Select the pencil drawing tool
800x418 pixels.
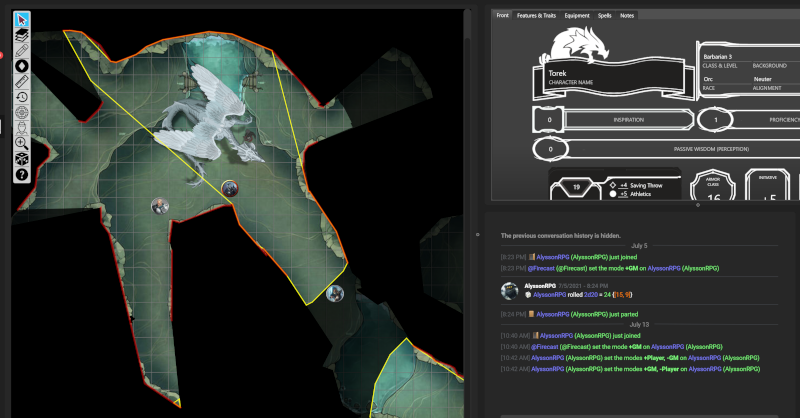pyautogui.click(x=21, y=51)
